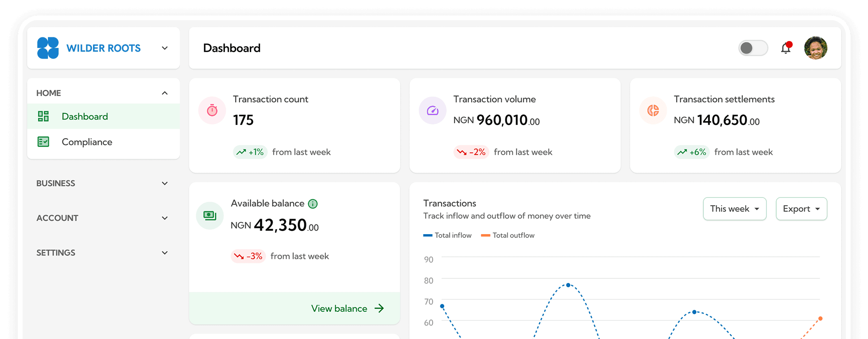Click the Transactions chart heading
The height and width of the screenshot is (339, 868).
(x=449, y=203)
